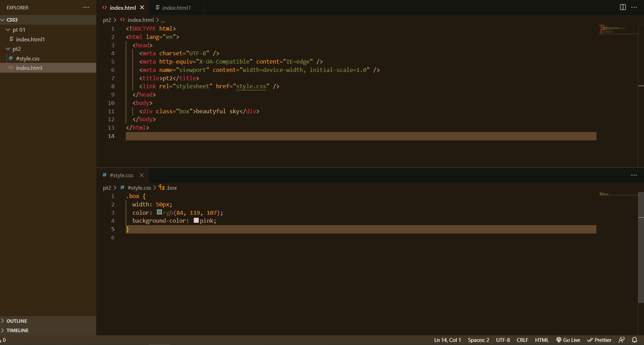Switch to the index.html tab
The image size is (644, 345).
(123, 8)
